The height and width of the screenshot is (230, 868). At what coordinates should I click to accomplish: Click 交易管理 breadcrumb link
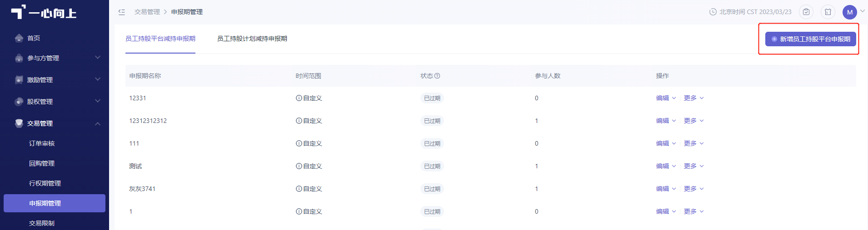click(x=147, y=12)
